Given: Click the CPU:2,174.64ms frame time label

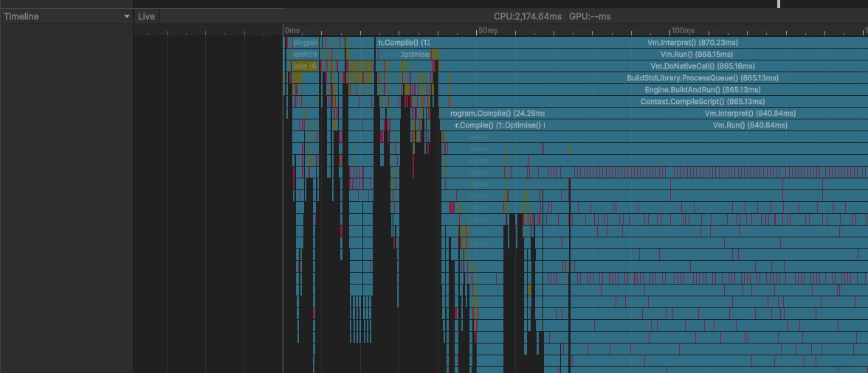Looking at the screenshot, I should point(528,16).
